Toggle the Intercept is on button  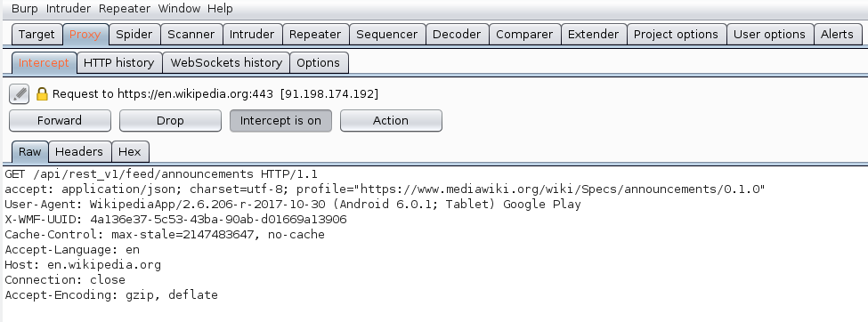click(x=280, y=121)
